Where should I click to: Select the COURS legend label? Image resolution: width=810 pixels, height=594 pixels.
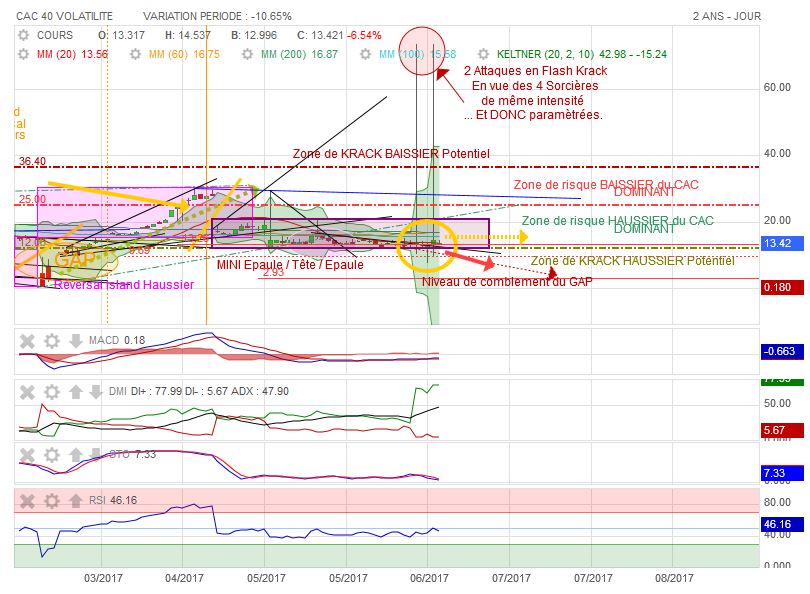click(x=55, y=35)
